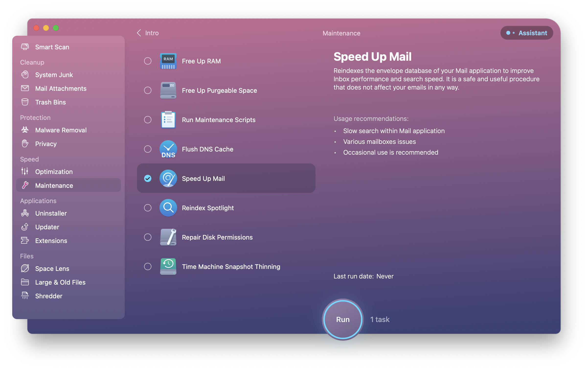Image resolution: width=588 pixels, height=370 pixels.
Task: Check the Run Maintenance Scripts option
Action: 148,120
